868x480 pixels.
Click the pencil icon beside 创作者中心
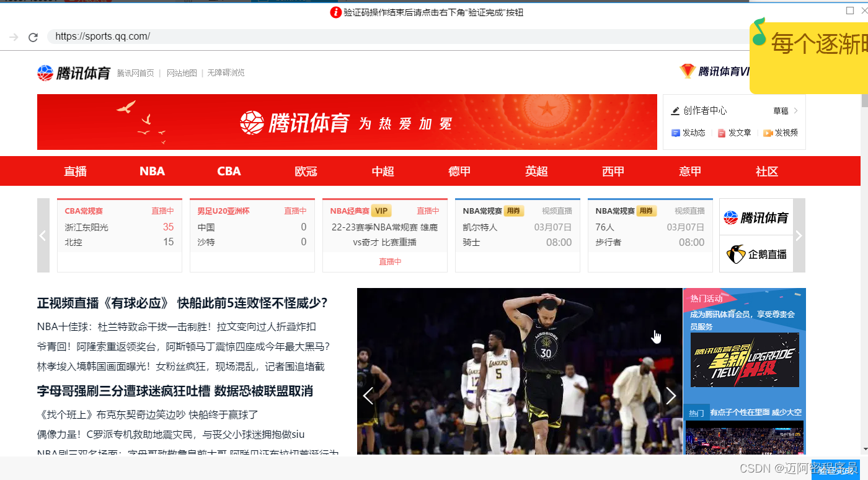(x=675, y=111)
